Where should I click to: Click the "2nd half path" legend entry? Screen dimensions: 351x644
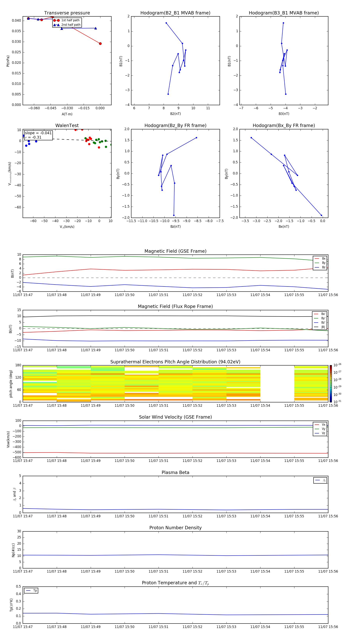click(67, 25)
